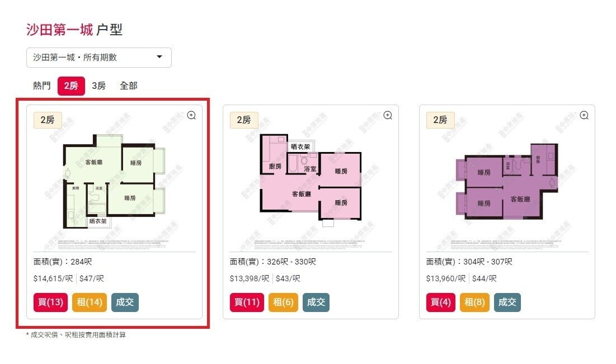Screen dimensions: 616x364
Task: Click the magnifier on the pink floor plan card
Action: 388,115
